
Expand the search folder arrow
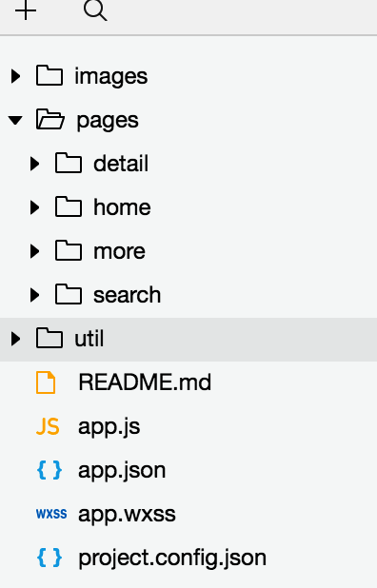[x=34, y=295]
